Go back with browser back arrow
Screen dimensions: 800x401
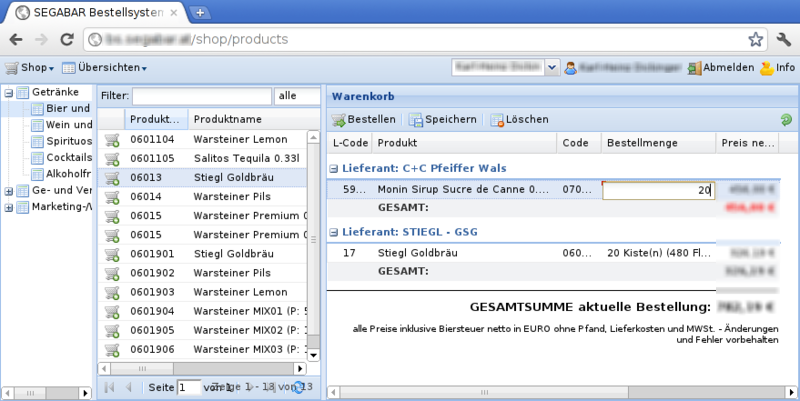click(x=16, y=39)
